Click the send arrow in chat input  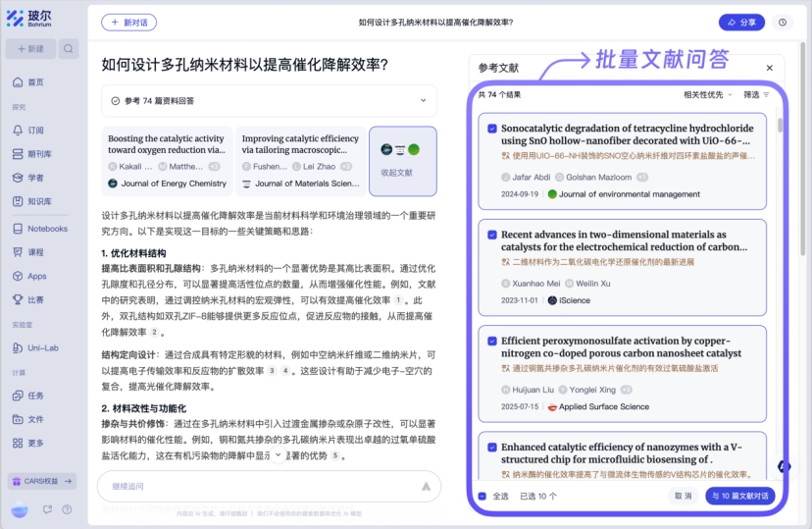point(426,486)
